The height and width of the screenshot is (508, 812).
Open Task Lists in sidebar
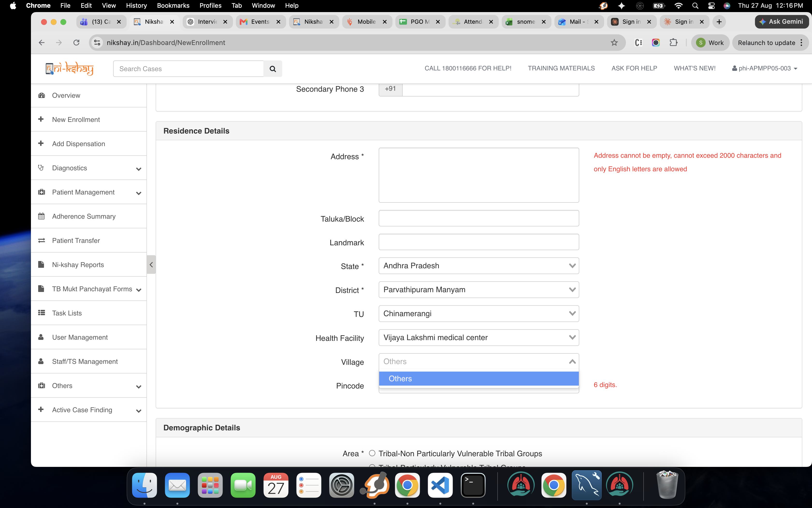[x=89, y=313]
